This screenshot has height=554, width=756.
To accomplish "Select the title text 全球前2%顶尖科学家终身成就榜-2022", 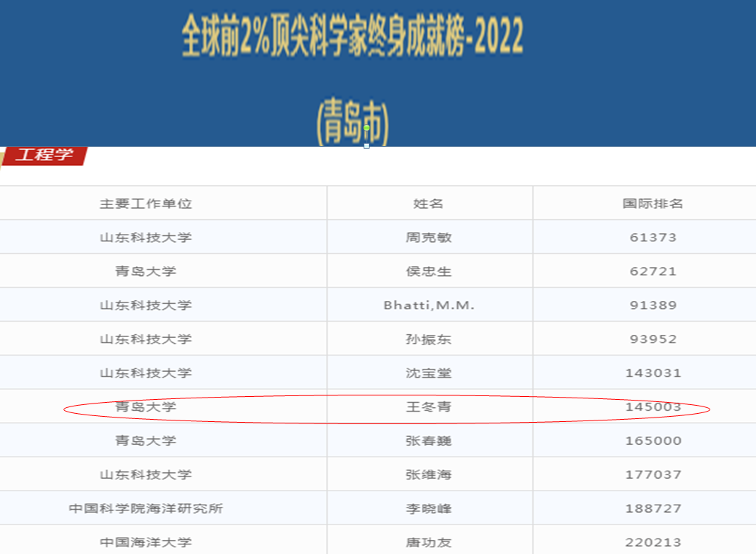I will (x=353, y=37).
